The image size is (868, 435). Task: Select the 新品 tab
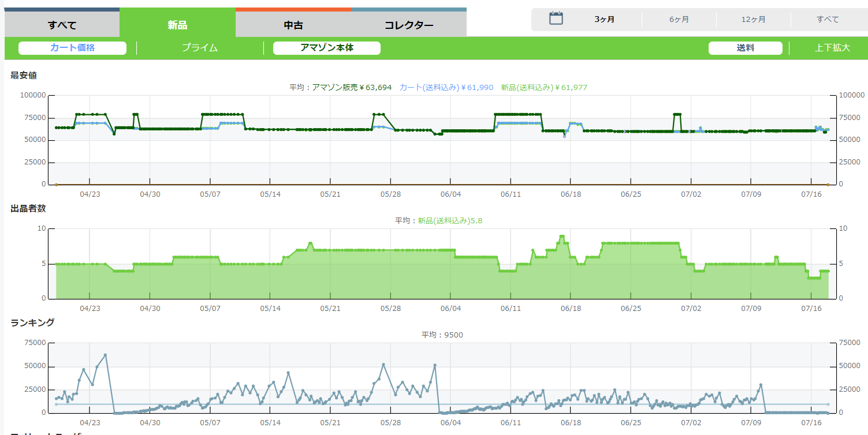pyautogui.click(x=177, y=25)
